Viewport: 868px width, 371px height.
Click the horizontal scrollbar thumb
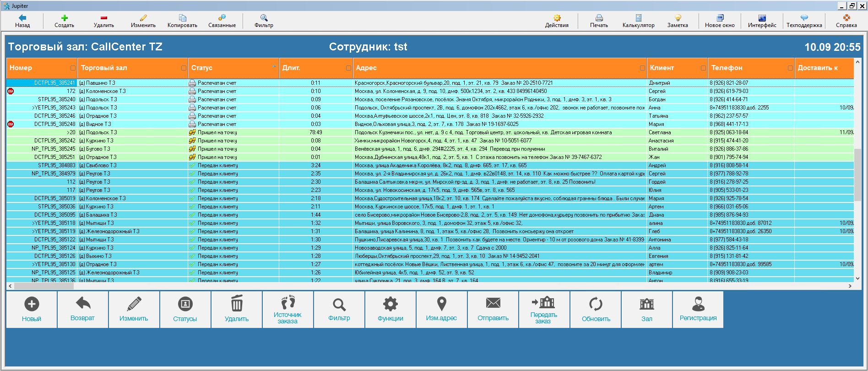pyautogui.click(x=44, y=286)
